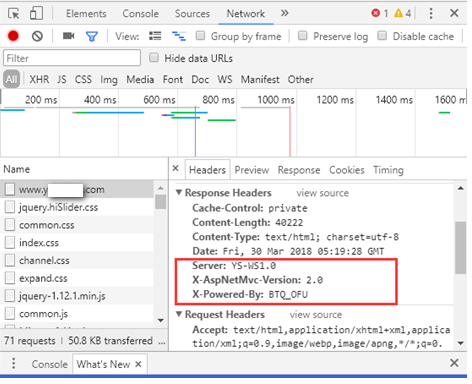Switch to the Elements tab

pos(86,14)
